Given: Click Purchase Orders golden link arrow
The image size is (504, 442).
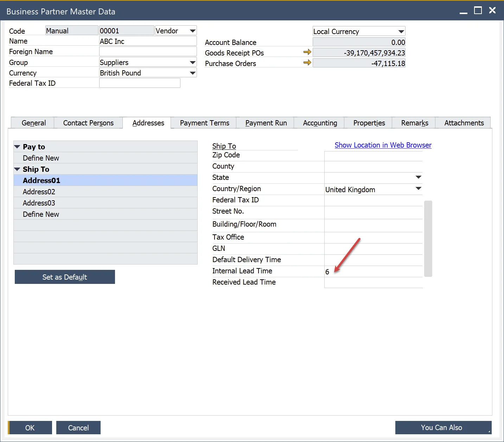Looking at the screenshot, I should click(x=307, y=63).
